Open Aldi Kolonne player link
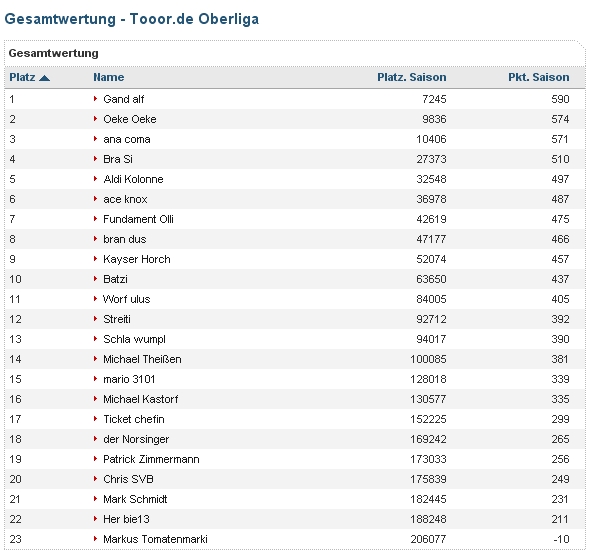Image resolution: width=590 pixels, height=560 pixels. pyautogui.click(x=133, y=179)
